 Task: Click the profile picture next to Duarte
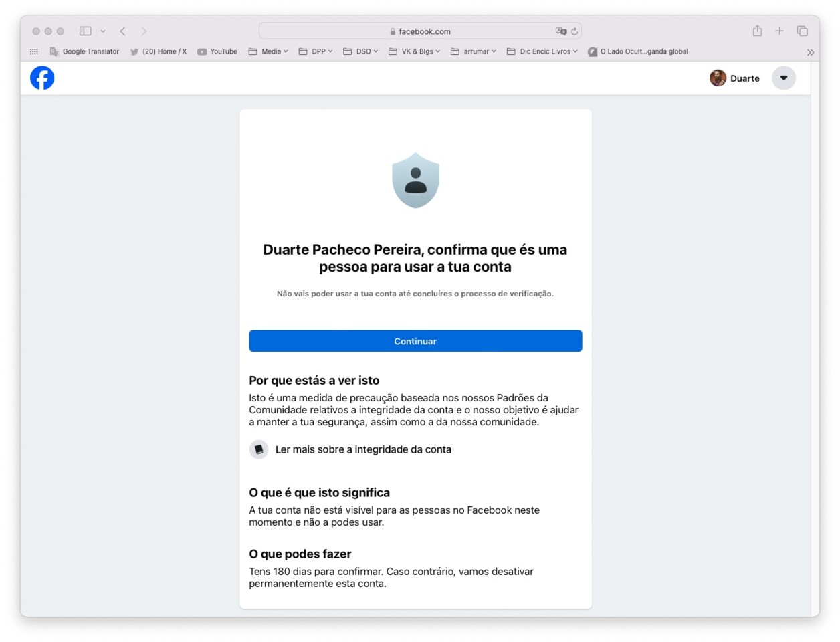click(x=718, y=78)
